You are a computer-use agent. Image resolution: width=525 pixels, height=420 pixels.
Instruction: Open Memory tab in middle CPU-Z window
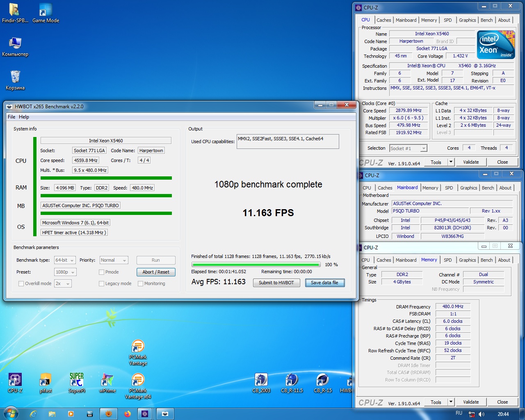pyautogui.click(x=430, y=188)
